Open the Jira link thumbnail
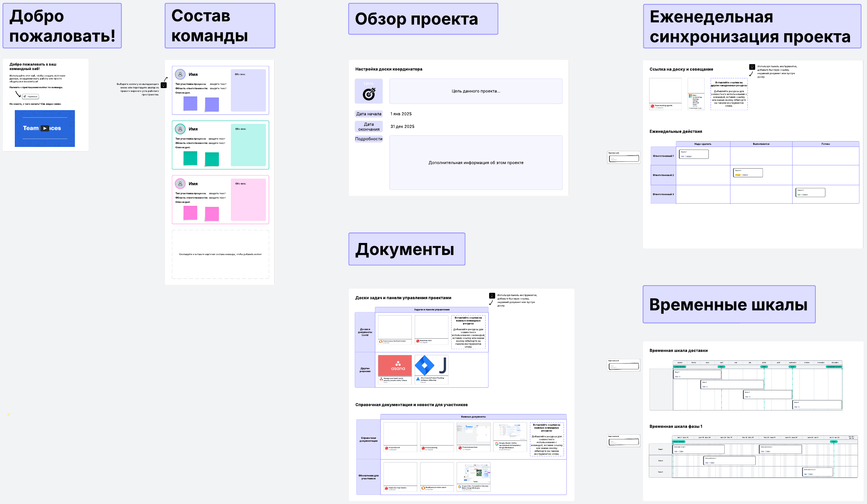This screenshot has width=867, height=504. click(431, 366)
